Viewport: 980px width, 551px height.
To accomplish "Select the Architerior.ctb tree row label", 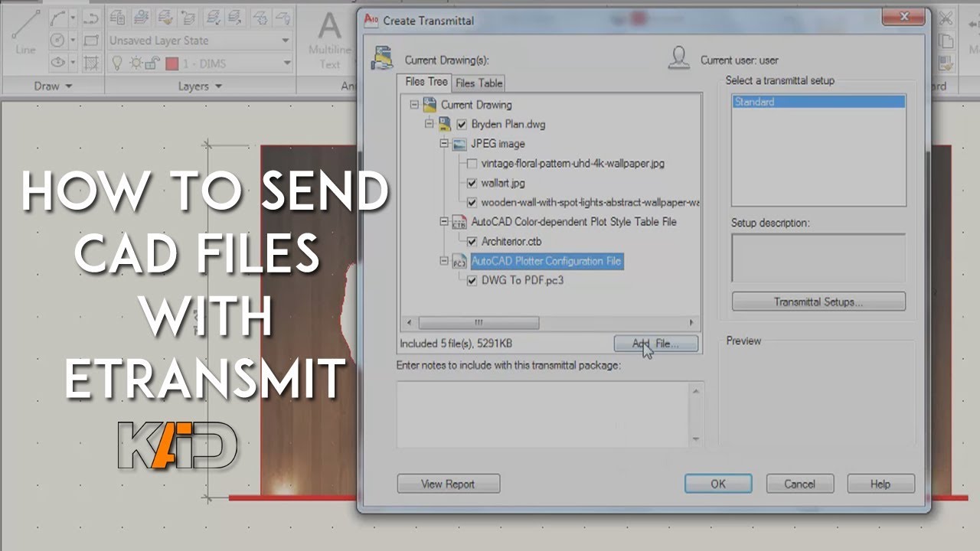I will pos(512,242).
